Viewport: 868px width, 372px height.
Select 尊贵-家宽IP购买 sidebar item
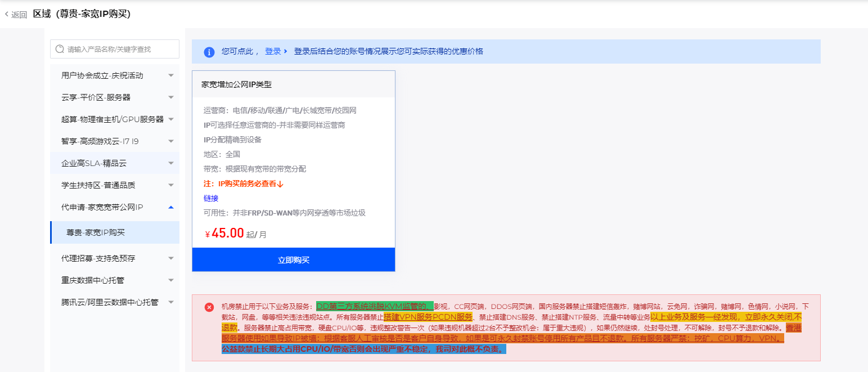(96, 232)
